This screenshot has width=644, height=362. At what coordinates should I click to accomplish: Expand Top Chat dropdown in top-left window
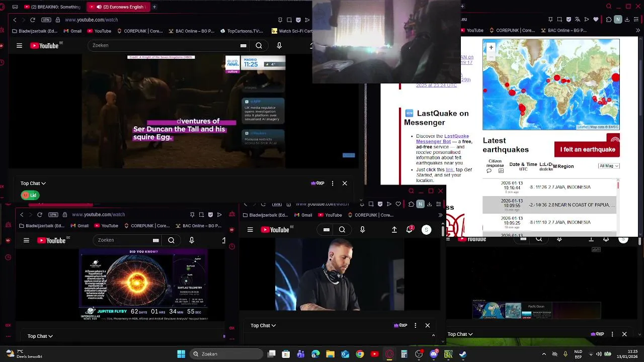tap(33, 184)
